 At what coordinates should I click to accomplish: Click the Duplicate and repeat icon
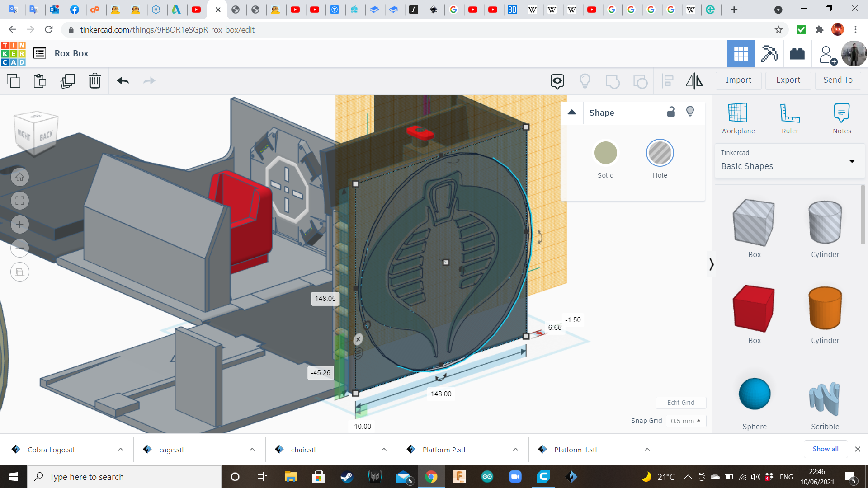pyautogui.click(x=68, y=81)
